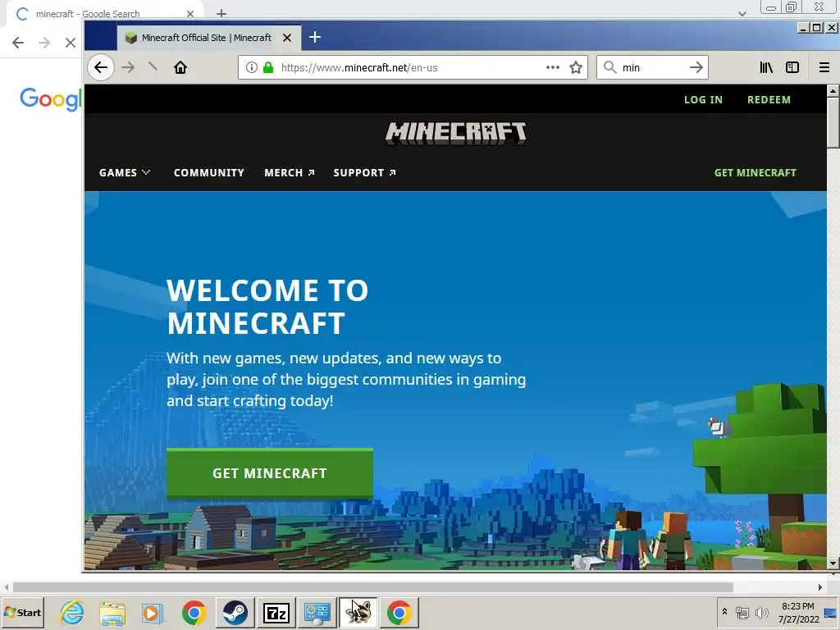Open Firefox library icon
Image resolution: width=840 pixels, height=630 pixels.
[x=766, y=67]
